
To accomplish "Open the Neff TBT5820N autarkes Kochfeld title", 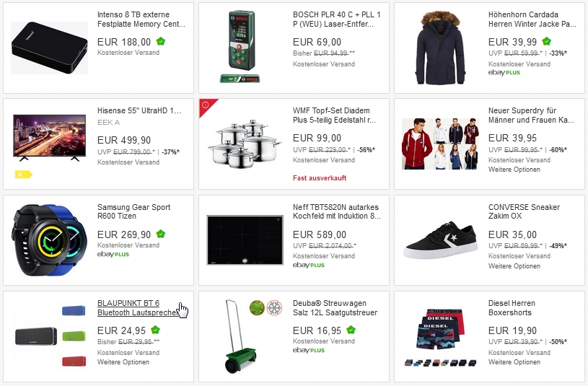I will [x=336, y=211].
